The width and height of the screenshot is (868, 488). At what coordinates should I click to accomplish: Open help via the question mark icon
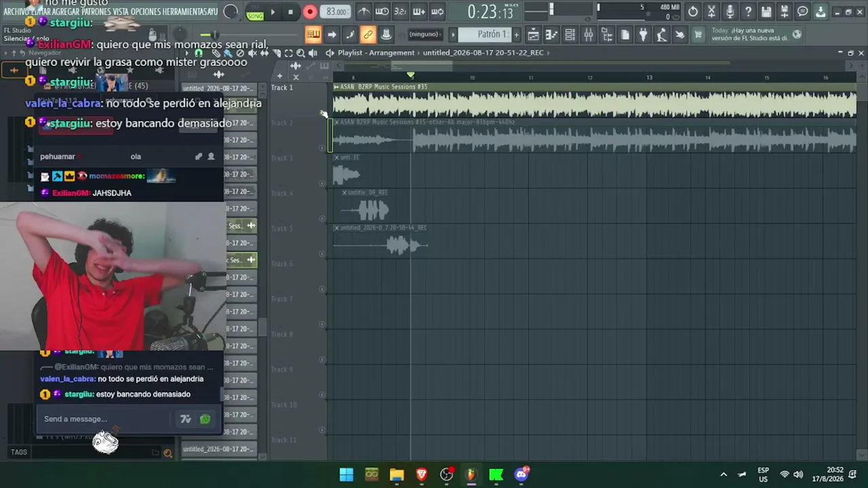pos(748,12)
